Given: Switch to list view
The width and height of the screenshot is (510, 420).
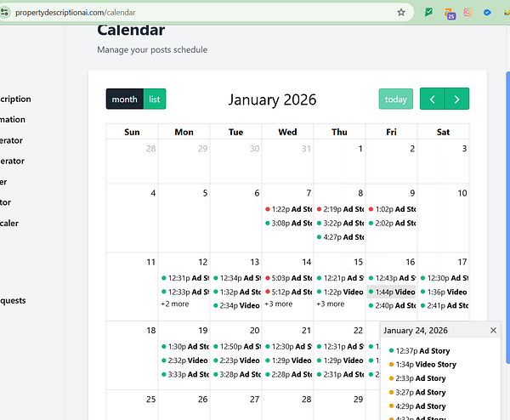Looking at the screenshot, I should pos(155,99).
